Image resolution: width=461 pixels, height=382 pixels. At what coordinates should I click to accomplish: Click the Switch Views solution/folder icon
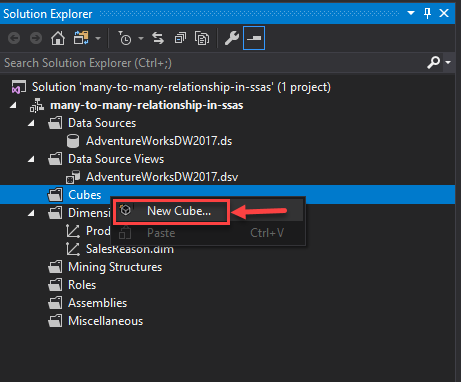click(x=81, y=38)
